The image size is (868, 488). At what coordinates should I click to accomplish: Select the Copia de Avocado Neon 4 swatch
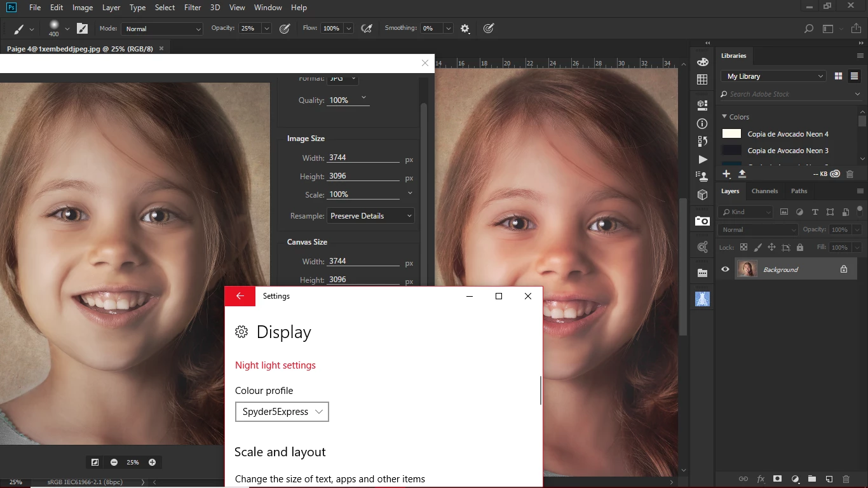[731, 134]
